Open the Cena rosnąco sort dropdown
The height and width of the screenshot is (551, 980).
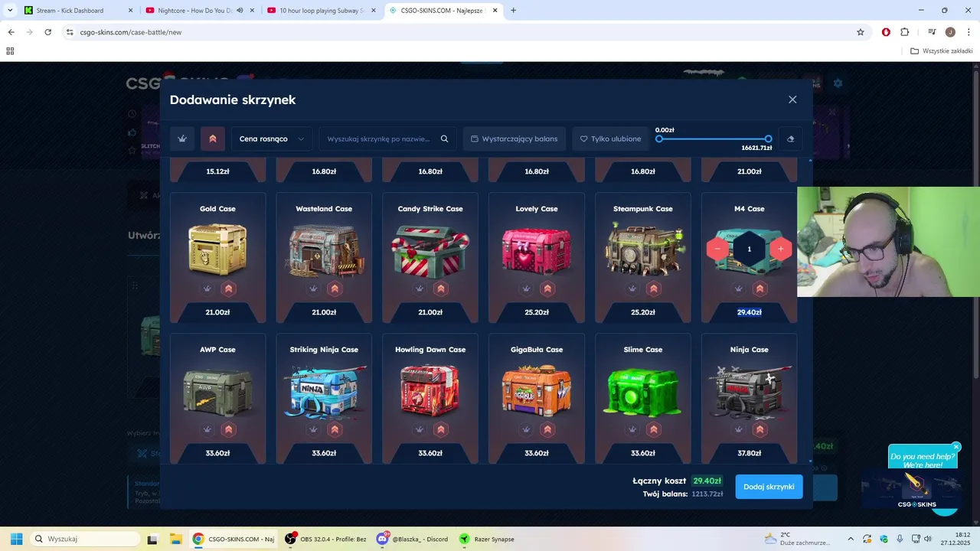[x=272, y=139]
